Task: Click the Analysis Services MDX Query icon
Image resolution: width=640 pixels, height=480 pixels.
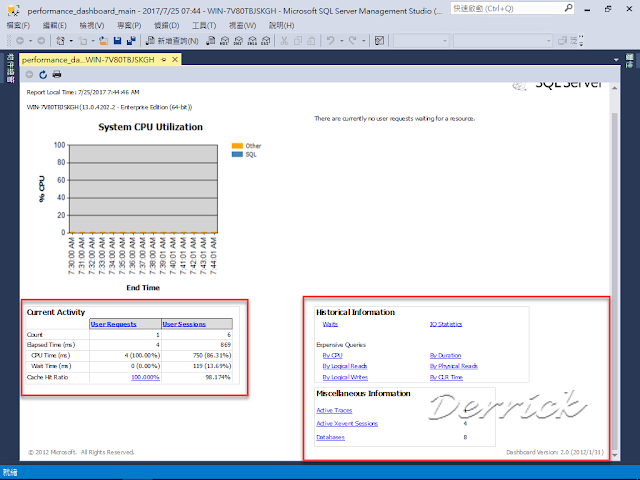Action: point(224,40)
